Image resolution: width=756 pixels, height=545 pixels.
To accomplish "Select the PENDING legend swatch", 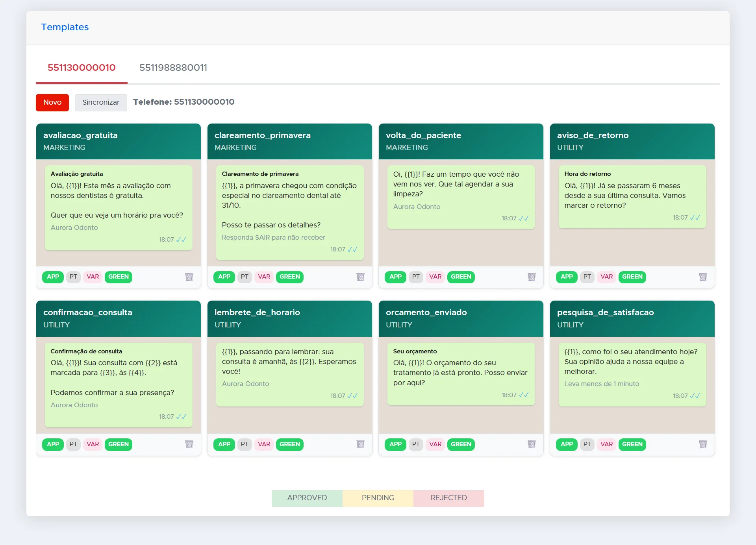I will (378, 498).
